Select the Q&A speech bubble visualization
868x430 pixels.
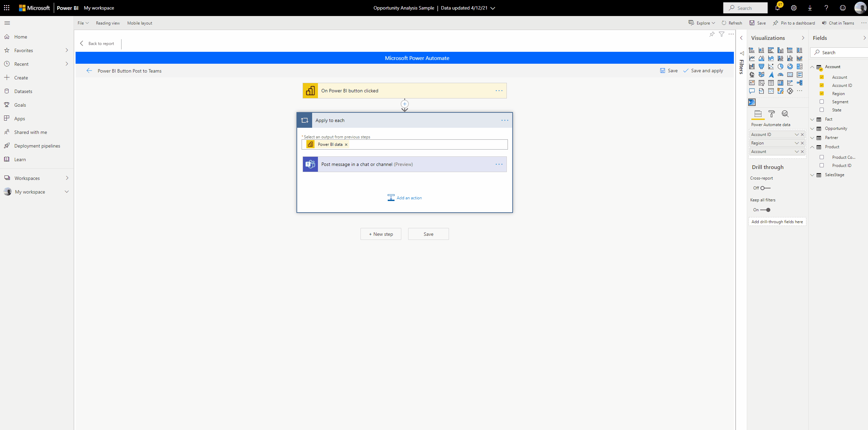pyautogui.click(x=752, y=91)
